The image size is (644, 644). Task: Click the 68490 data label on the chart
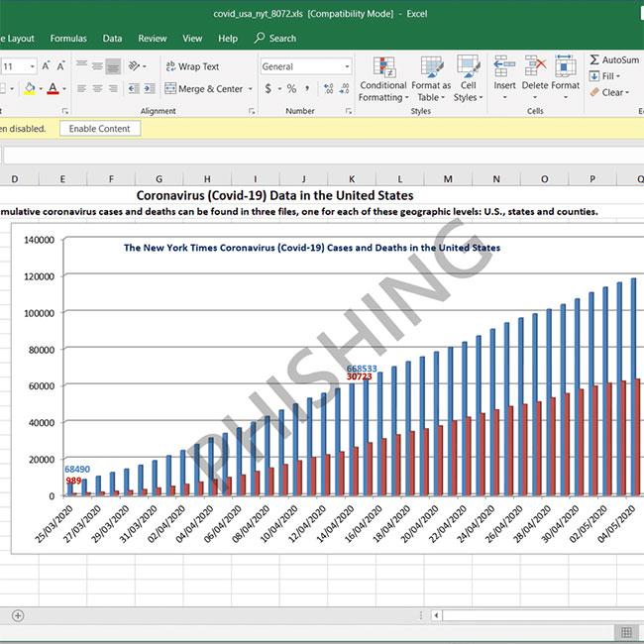coord(77,469)
